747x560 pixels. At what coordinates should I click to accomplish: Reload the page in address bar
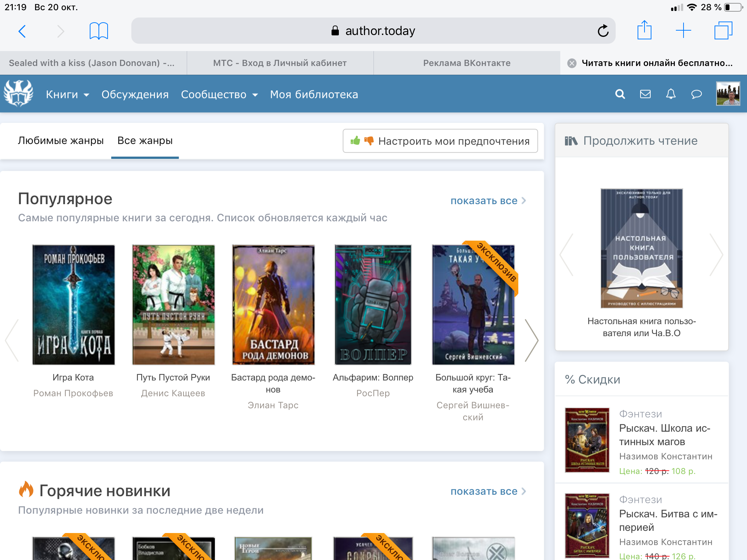click(603, 31)
